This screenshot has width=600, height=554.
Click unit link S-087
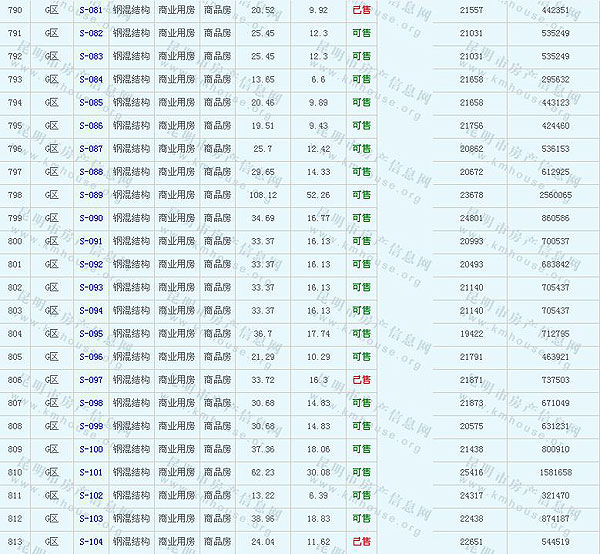(90, 149)
